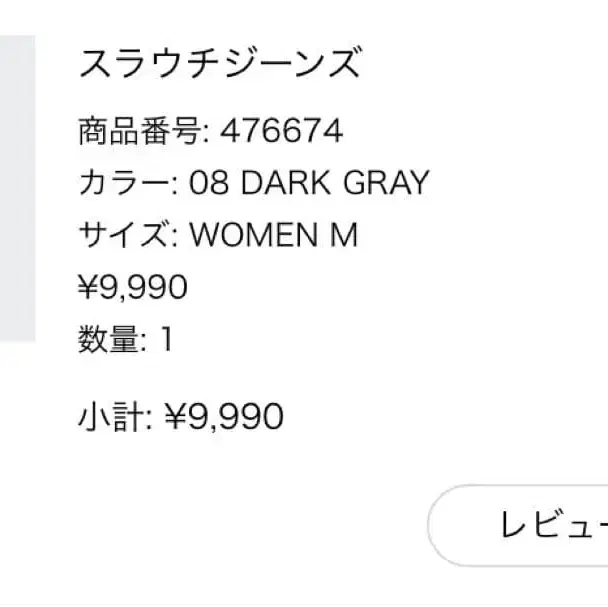Click the last character ズ of title
The width and height of the screenshot is (608, 608).
[x=342, y=64]
